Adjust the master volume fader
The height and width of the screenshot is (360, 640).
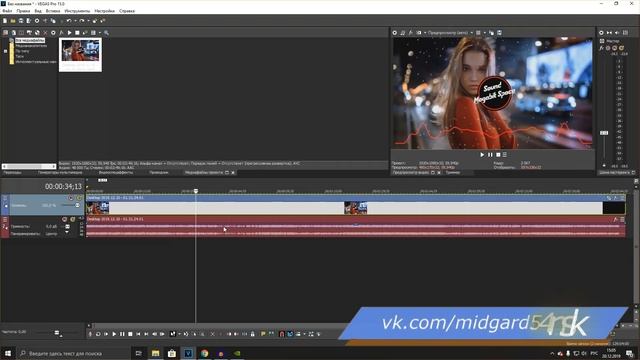click(604, 133)
